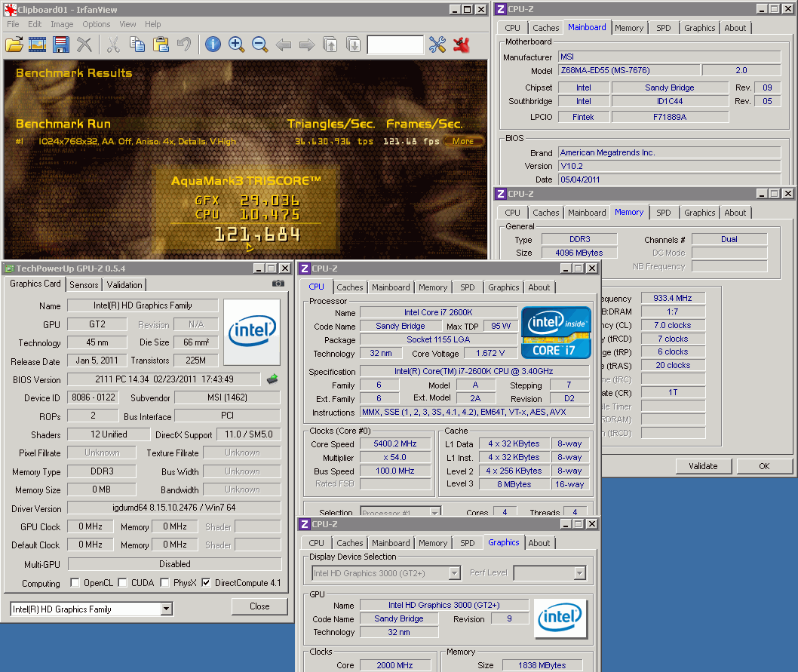Image resolution: width=798 pixels, height=672 pixels.
Task: Click the GPU-Z BIOS save chip icon
Action: [272, 379]
